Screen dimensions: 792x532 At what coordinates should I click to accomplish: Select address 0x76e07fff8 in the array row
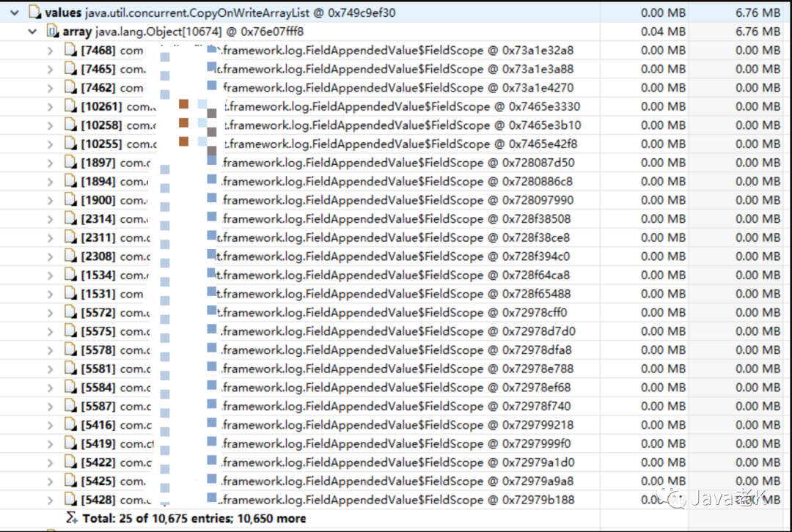click(x=272, y=32)
